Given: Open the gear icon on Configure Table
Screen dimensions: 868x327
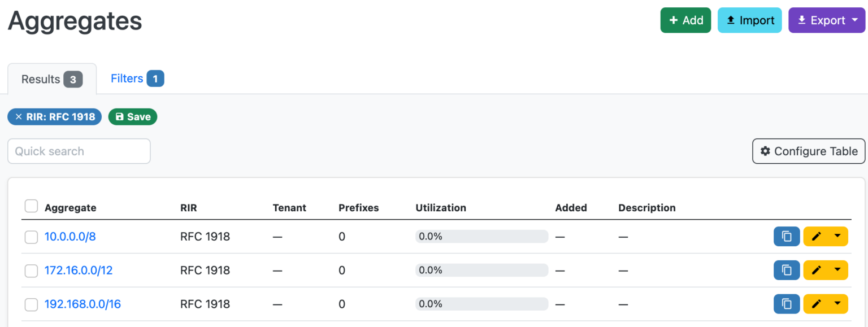Looking at the screenshot, I should click(x=766, y=151).
